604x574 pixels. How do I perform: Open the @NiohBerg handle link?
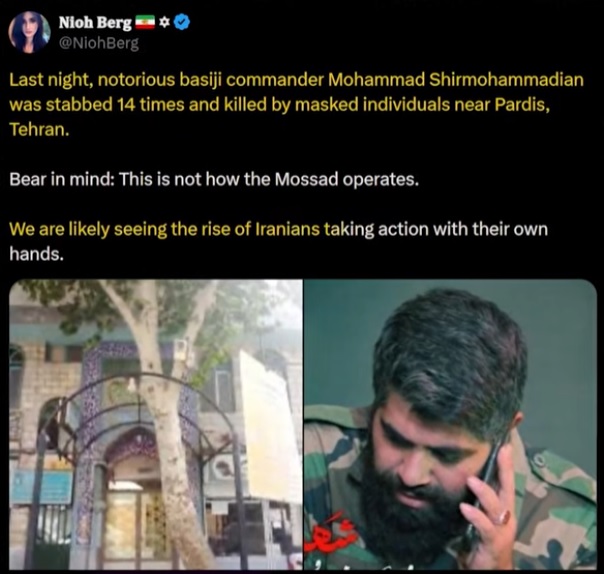99,43
